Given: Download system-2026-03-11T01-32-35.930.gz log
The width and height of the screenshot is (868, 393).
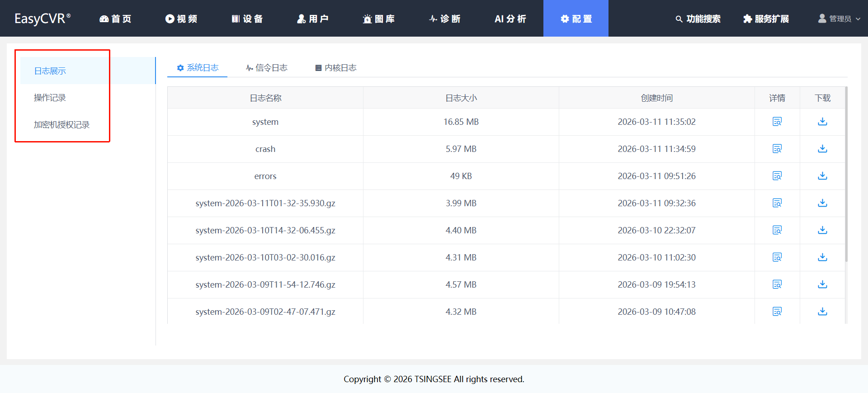Looking at the screenshot, I should coord(822,203).
